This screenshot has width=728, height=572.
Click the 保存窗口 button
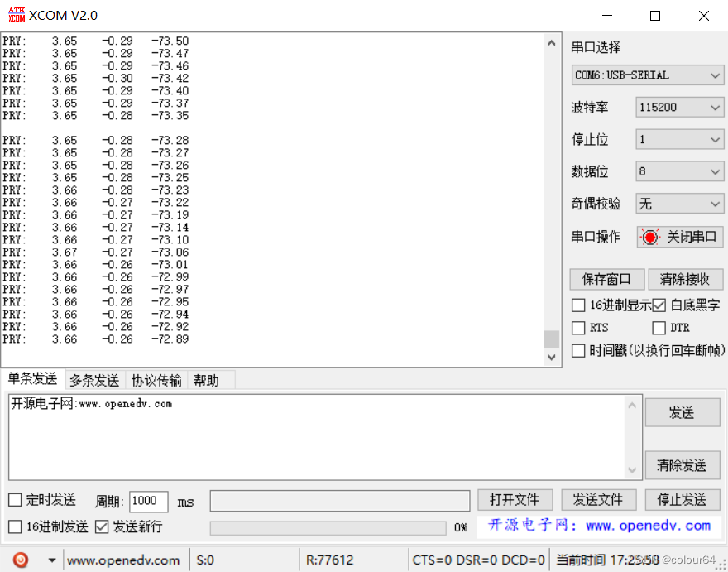coord(607,279)
